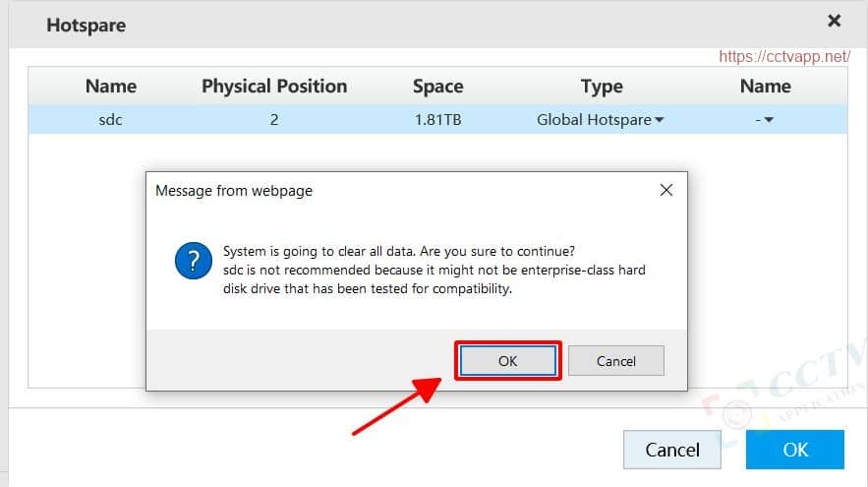Click the blue OK button in Hotspare
Image resolution: width=868 pixels, height=487 pixels.
pos(794,450)
